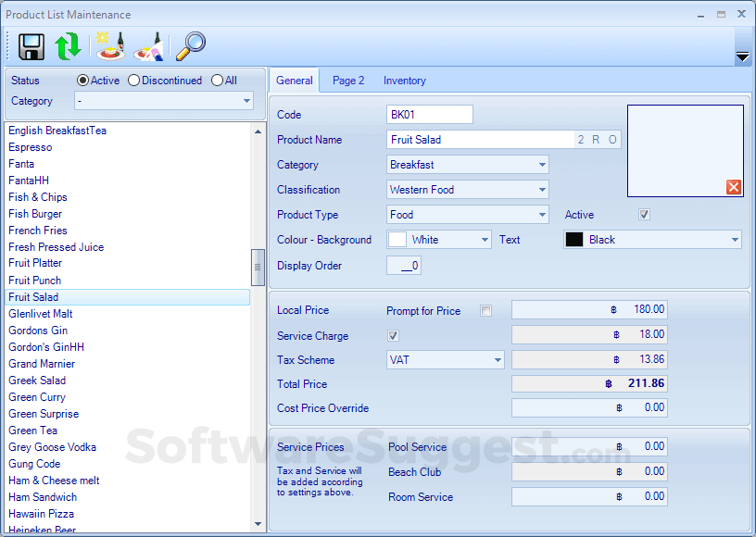Image resolution: width=756 pixels, height=537 pixels.
Task: Click the product list scroll up arrow
Action: tap(258, 131)
